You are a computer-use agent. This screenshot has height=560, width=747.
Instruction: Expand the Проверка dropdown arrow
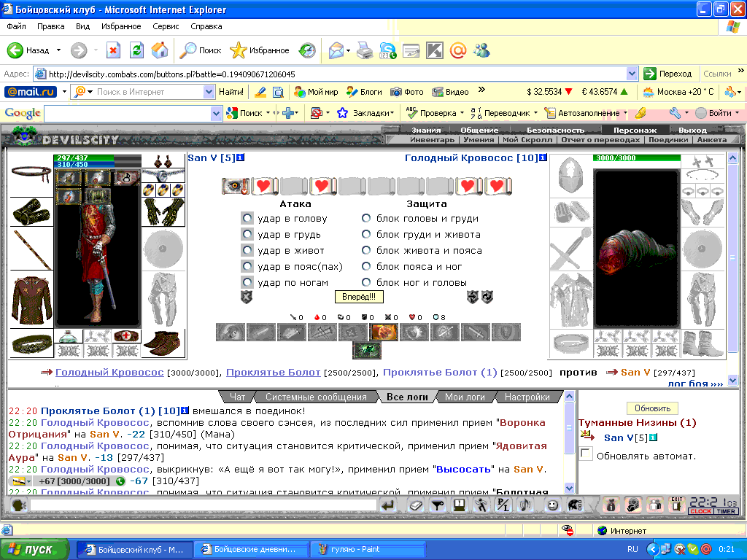[462, 113]
